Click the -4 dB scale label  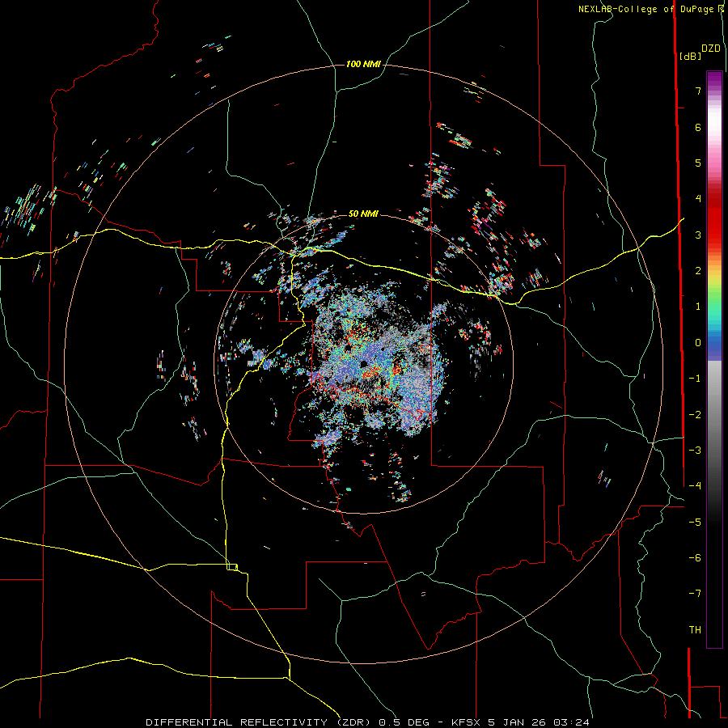point(695,486)
